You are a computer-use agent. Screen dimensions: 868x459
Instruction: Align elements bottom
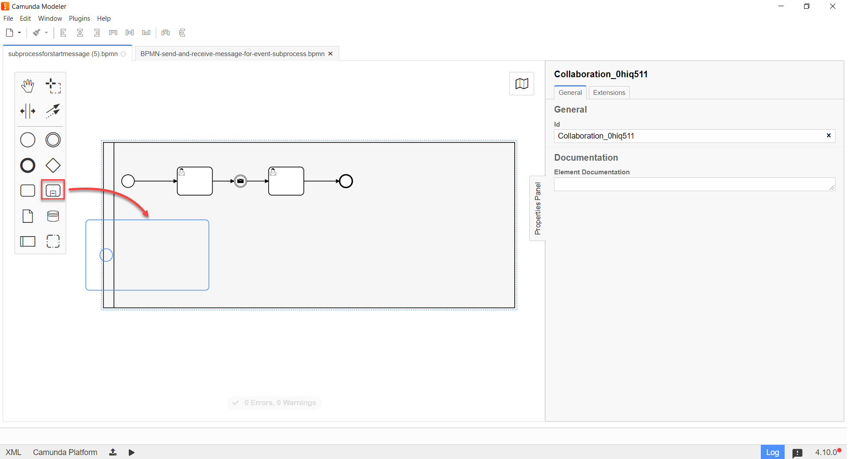pyautogui.click(x=146, y=33)
